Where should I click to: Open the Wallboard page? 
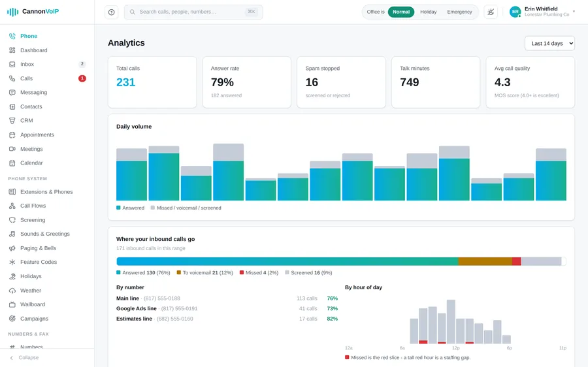[x=47, y=304]
